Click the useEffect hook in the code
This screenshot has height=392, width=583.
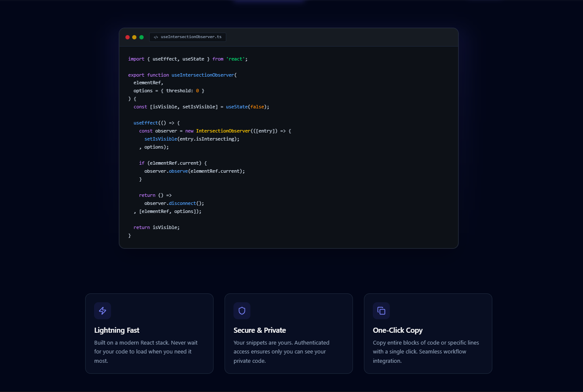145,122
